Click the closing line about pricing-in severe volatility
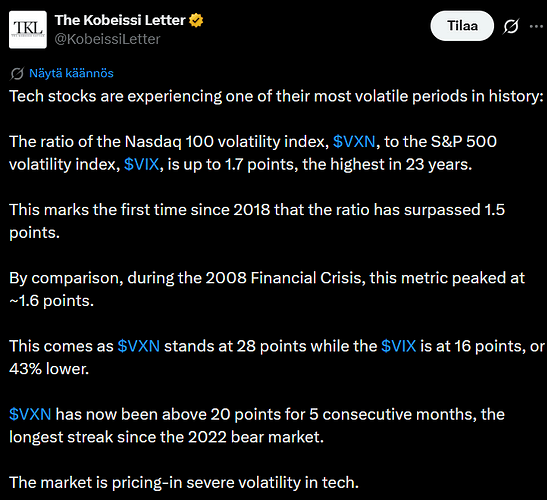The width and height of the screenshot is (547, 500). click(x=184, y=483)
